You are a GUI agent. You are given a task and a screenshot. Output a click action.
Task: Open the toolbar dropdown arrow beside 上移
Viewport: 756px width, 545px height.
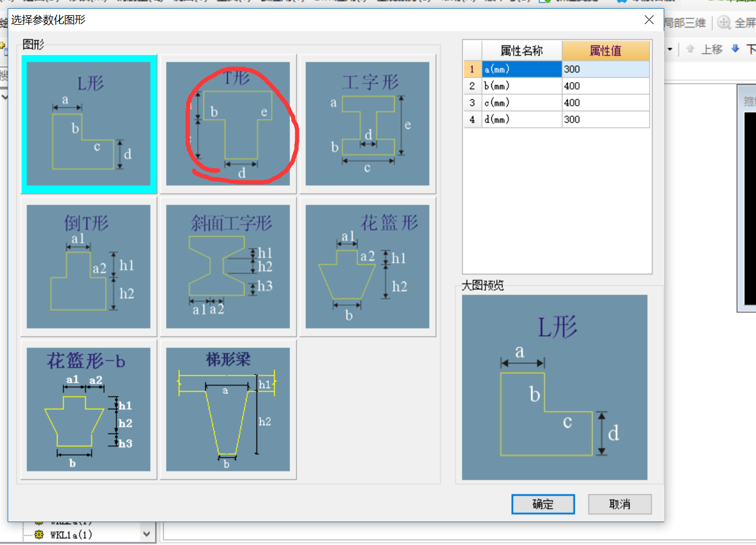tap(670, 49)
